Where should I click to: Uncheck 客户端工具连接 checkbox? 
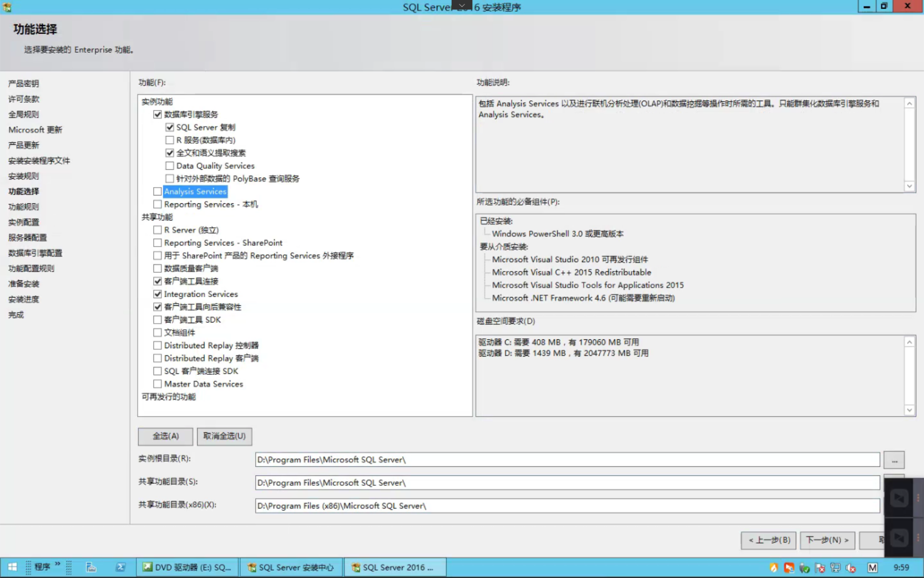tap(158, 281)
